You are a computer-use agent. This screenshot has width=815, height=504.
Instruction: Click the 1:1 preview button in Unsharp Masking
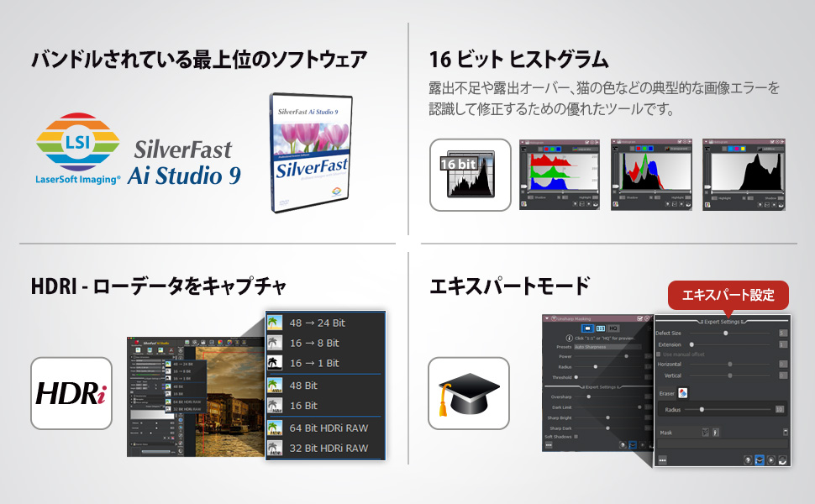(x=601, y=328)
